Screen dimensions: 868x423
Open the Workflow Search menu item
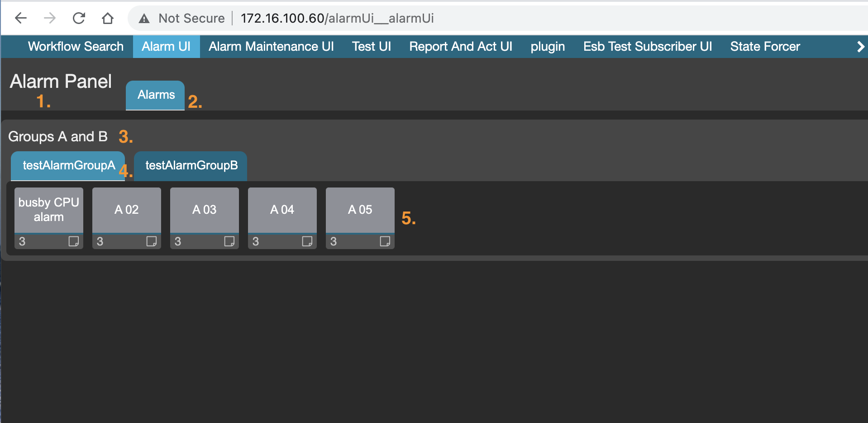coord(76,47)
